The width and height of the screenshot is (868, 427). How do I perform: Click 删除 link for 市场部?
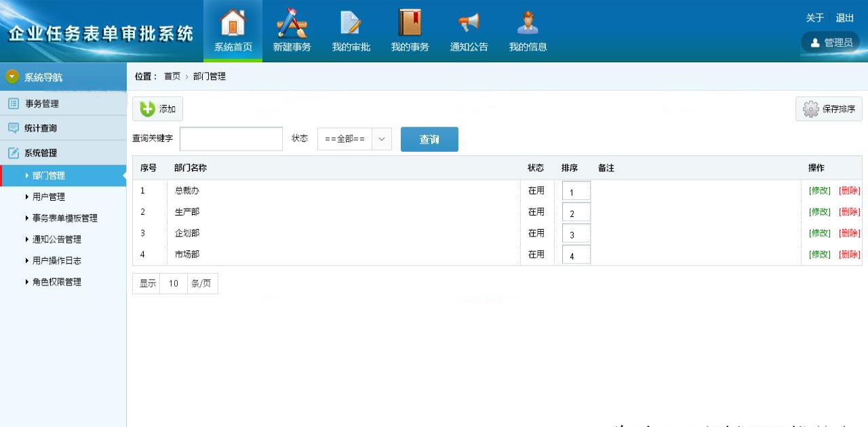849,255
